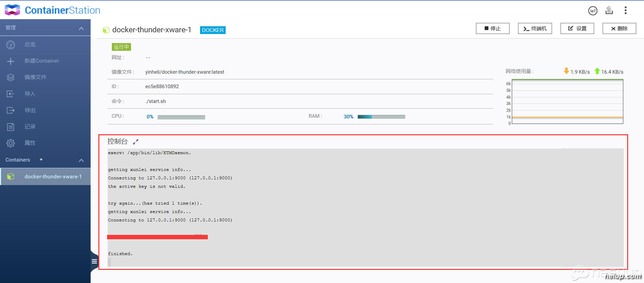Click the 1.9 KB/s download rate
This screenshot has width=644, height=283.
(580, 72)
